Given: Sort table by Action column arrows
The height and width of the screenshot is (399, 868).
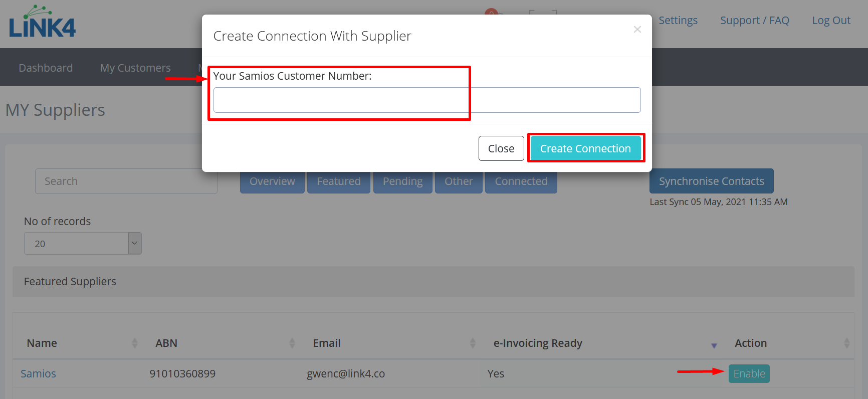Looking at the screenshot, I should [x=846, y=343].
